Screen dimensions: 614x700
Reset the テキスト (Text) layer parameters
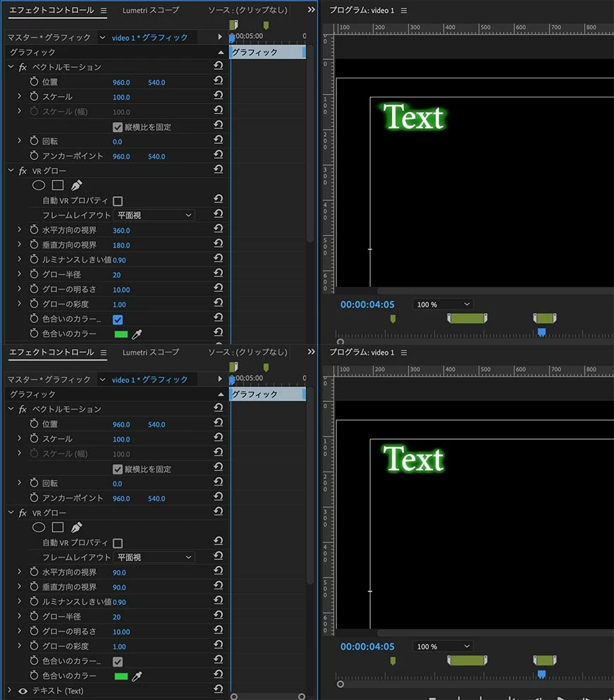coord(218,689)
